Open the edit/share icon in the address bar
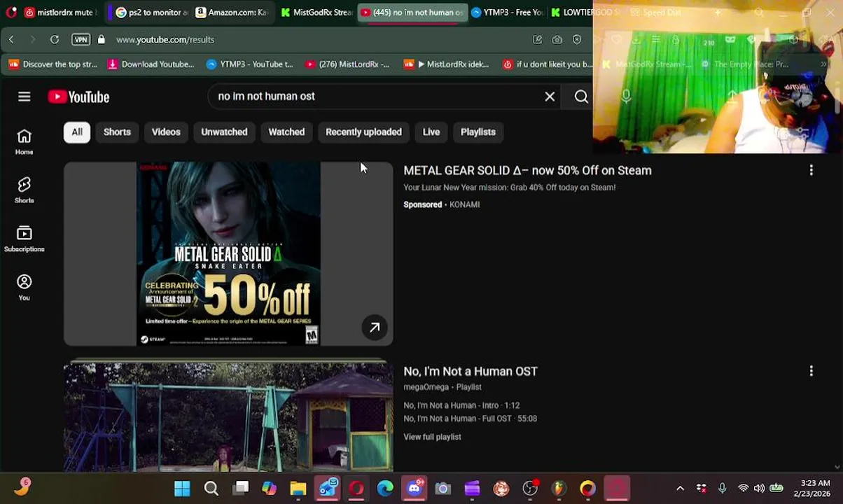This screenshot has width=843, height=504. pyautogui.click(x=537, y=39)
